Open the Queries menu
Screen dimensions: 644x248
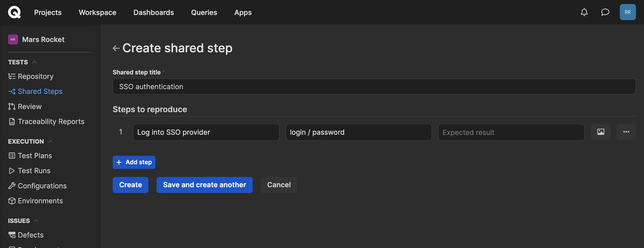pyautogui.click(x=204, y=12)
